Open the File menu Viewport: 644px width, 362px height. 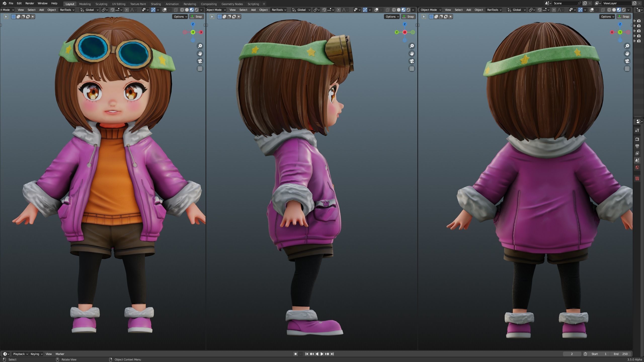point(11,3)
